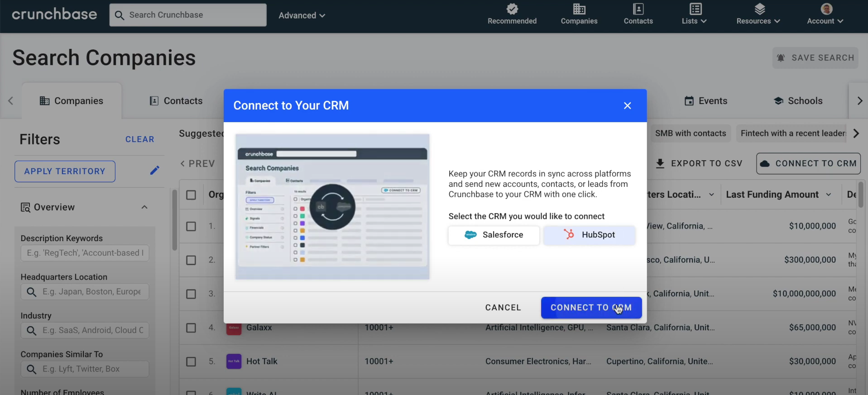Viewport: 868px width, 395px height.
Task: Select Fintech with a recent leader suggestion
Action: coord(791,133)
